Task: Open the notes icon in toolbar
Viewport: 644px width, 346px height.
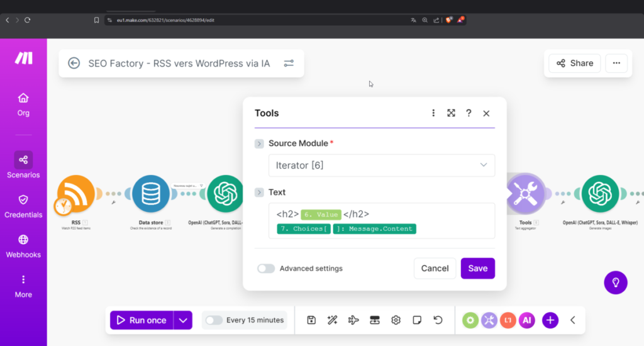Action: (x=416, y=320)
